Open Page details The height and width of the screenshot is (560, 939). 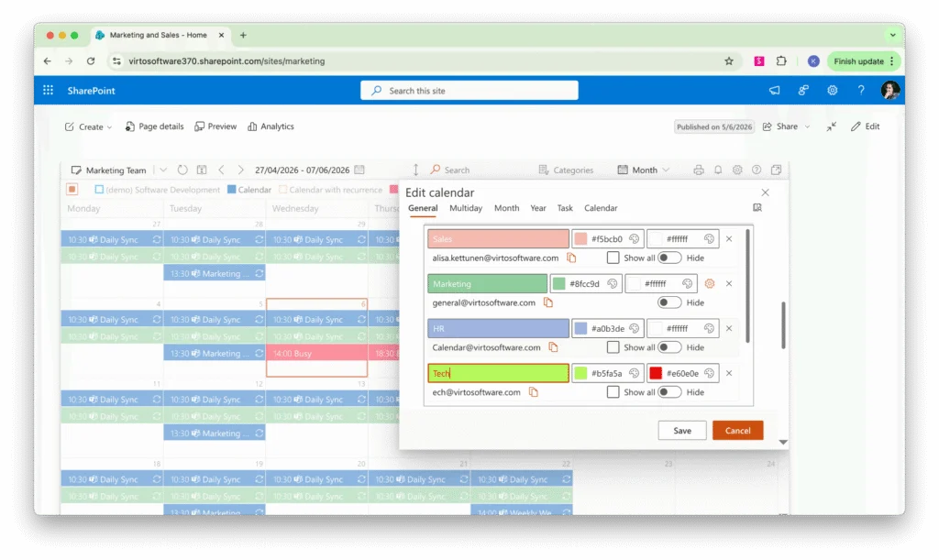click(x=154, y=126)
